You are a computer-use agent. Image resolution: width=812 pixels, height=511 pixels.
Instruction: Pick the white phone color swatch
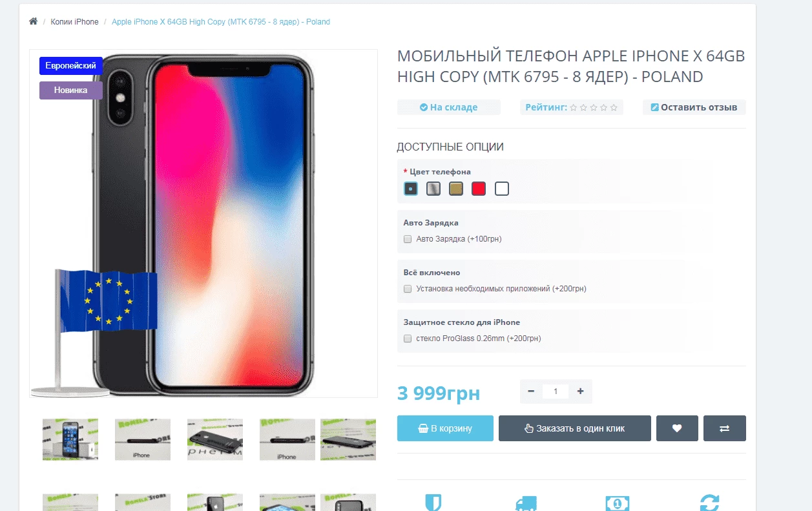pos(502,189)
